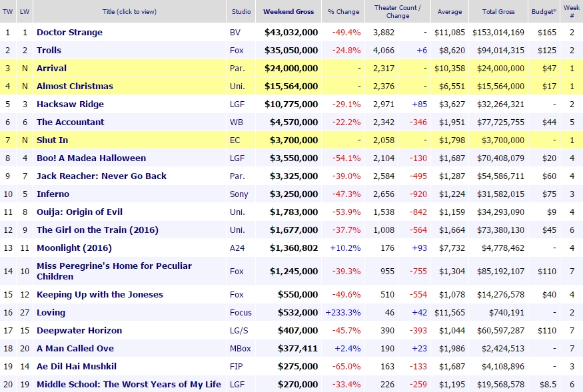Open Jack Reacher: Never Go Back link
The width and height of the screenshot is (583, 392).
pos(101,176)
